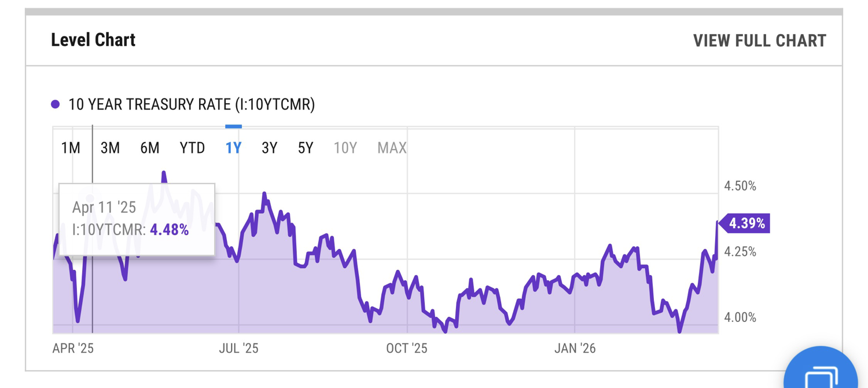The height and width of the screenshot is (388, 868).
Task: Click the JUL '25 axis marker
Action: tap(238, 348)
